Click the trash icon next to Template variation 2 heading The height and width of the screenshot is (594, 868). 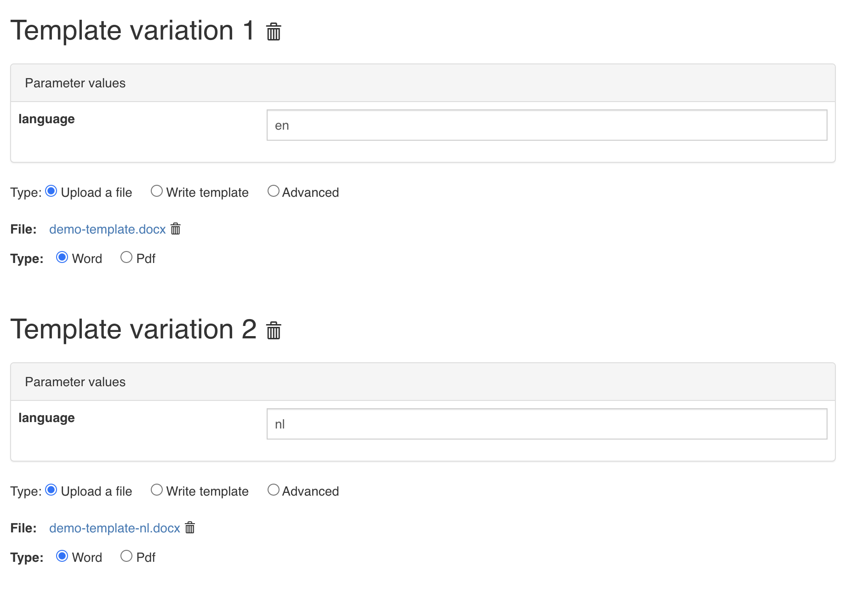pyautogui.click(x=274, y=330)
